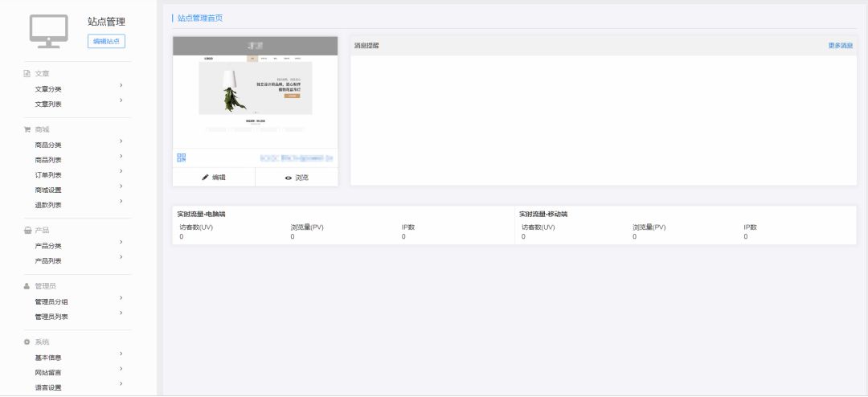Viewport: 868px width, 397px height.
Task: Expand the 产品分类 chevron
Action: (x=121, y=242)
